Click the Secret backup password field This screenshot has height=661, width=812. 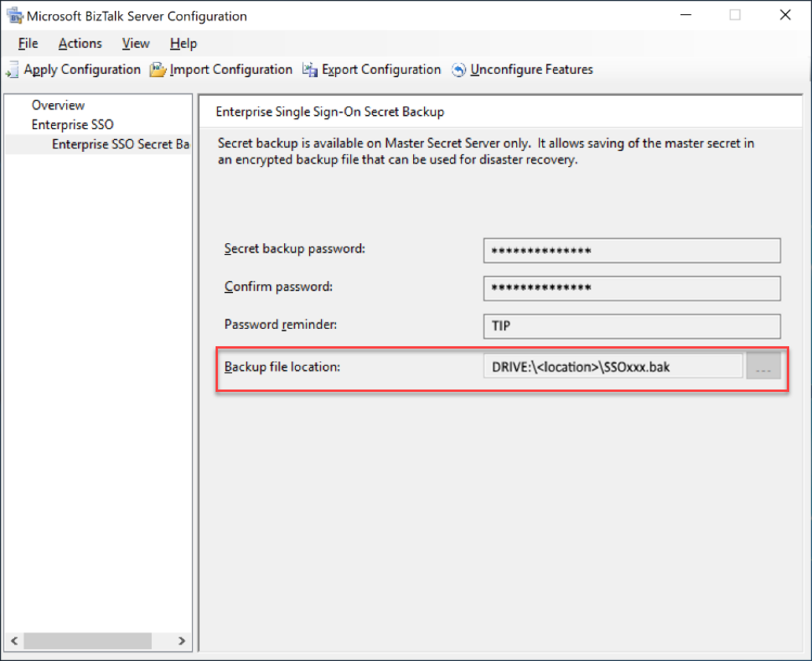click(x=631, y=251)
